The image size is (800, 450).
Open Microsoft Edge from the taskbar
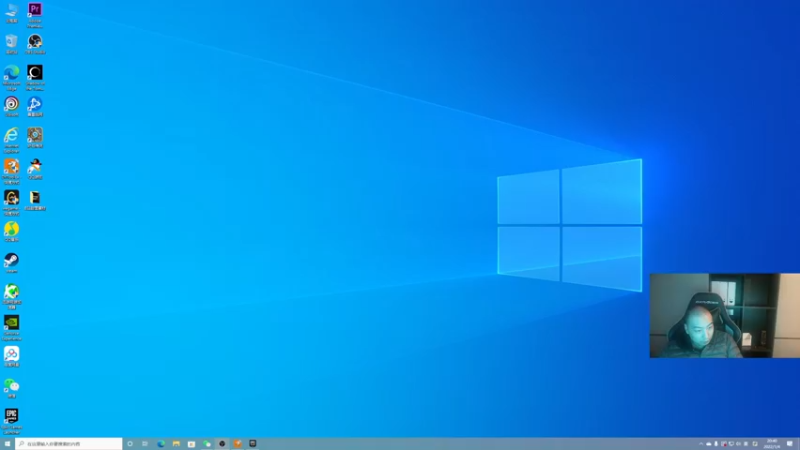[x=161, y=444]
